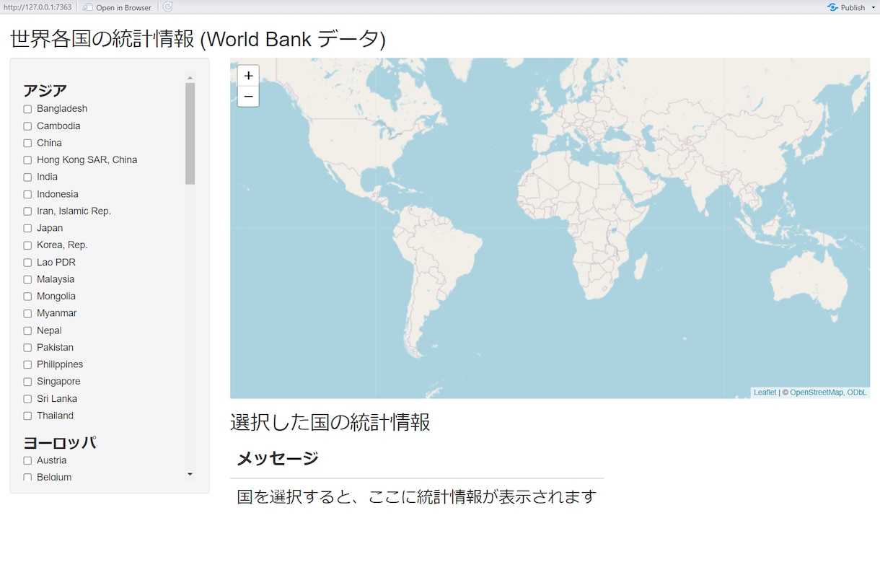Tick the Indonesia checkbox
Screen dimensions: 880x588
tap(27, 194)
